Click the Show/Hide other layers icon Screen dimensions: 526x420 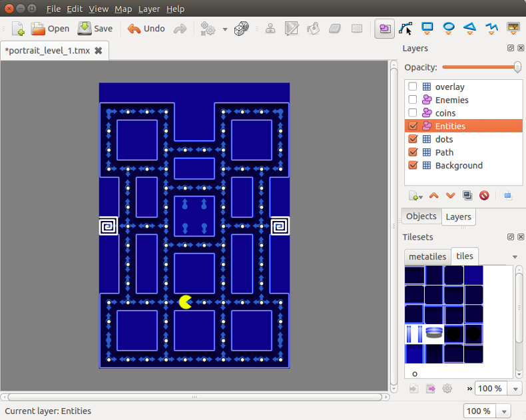pyautogui.click(x=507, y=196)
